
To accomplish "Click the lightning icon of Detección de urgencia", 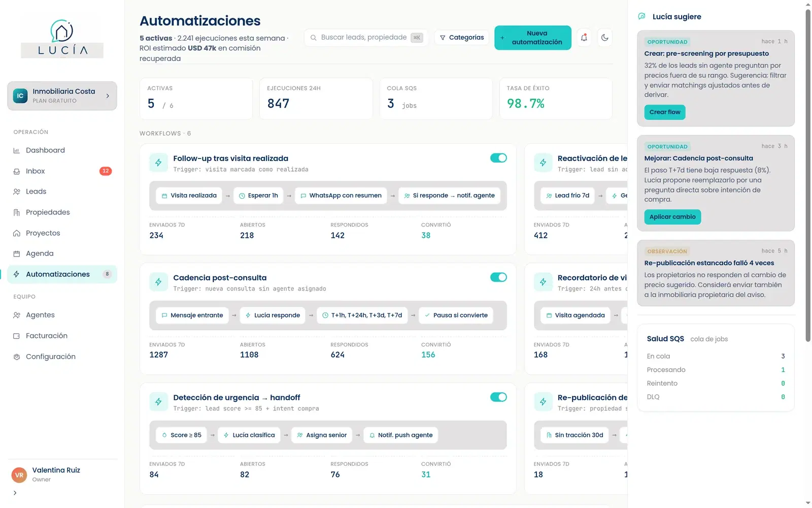I will 158,402.
